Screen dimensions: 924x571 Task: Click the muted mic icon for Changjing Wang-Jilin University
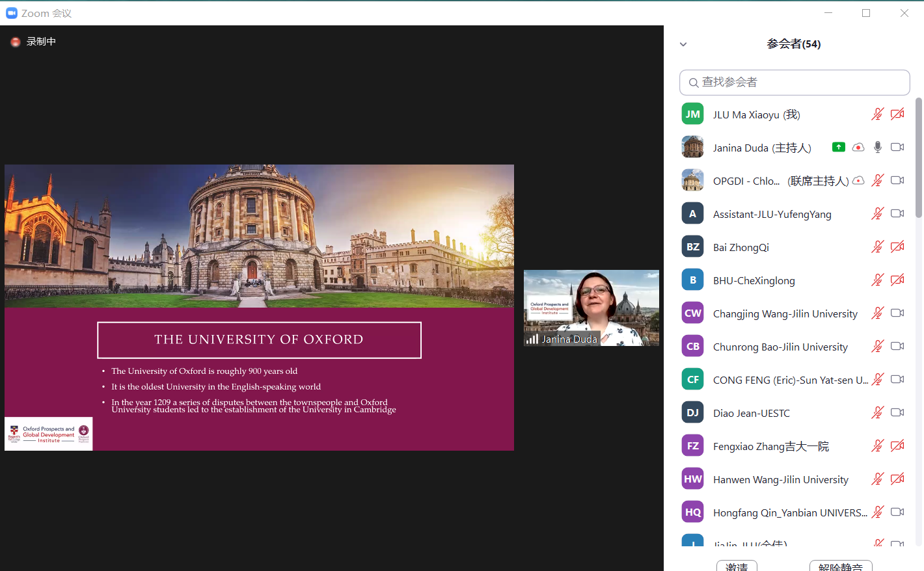pos(878,313)
